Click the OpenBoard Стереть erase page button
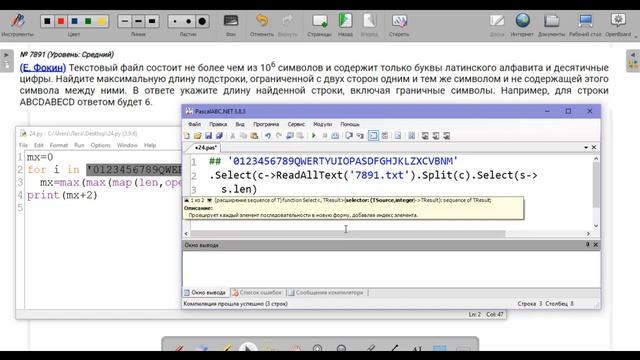This screenshot has height=360, width=640. [399, 24]
